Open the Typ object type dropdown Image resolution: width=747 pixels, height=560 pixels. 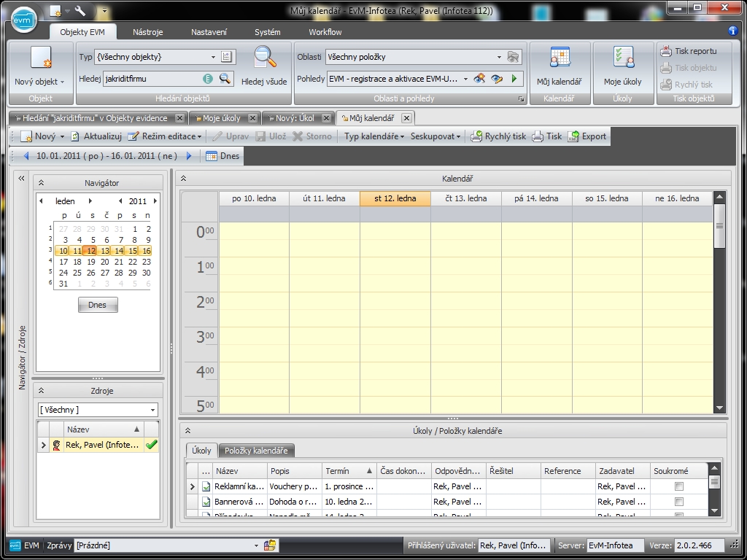click(x=213, y=57)
